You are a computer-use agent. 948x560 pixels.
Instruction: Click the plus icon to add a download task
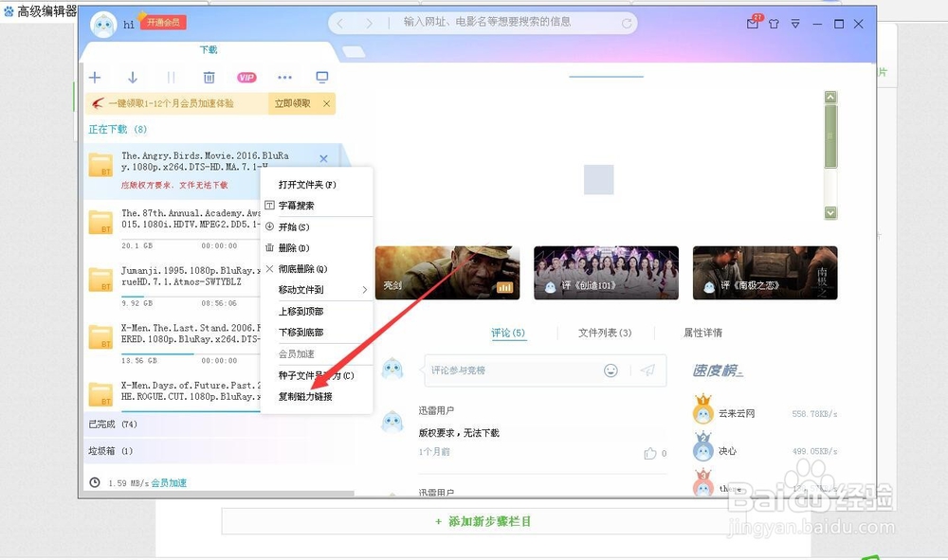pyautogui.click(x=95, y=78)
